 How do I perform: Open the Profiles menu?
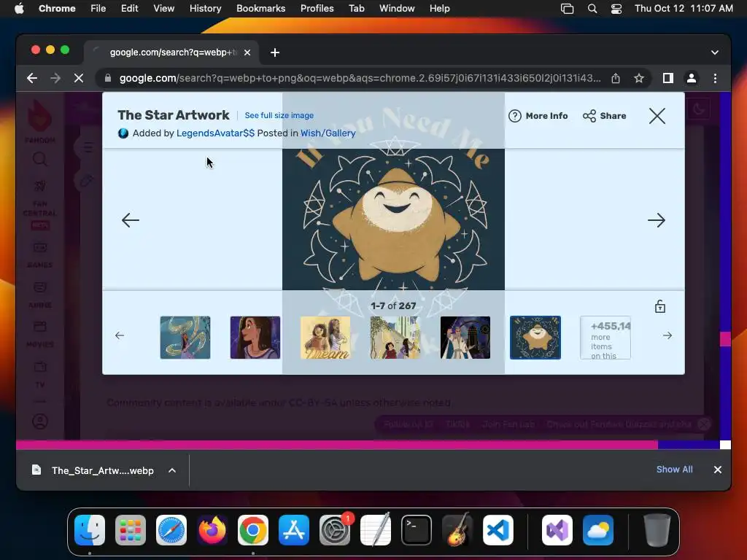click(317, 9)
